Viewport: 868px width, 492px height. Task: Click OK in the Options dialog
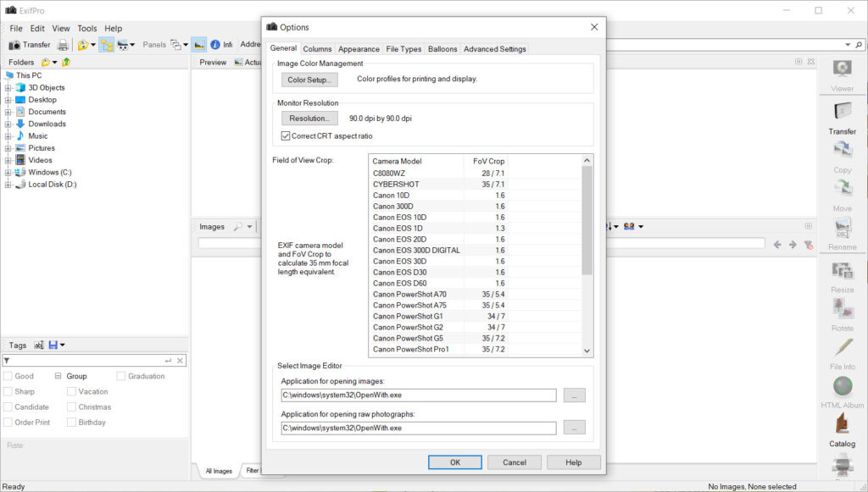(x=455, y=462)
